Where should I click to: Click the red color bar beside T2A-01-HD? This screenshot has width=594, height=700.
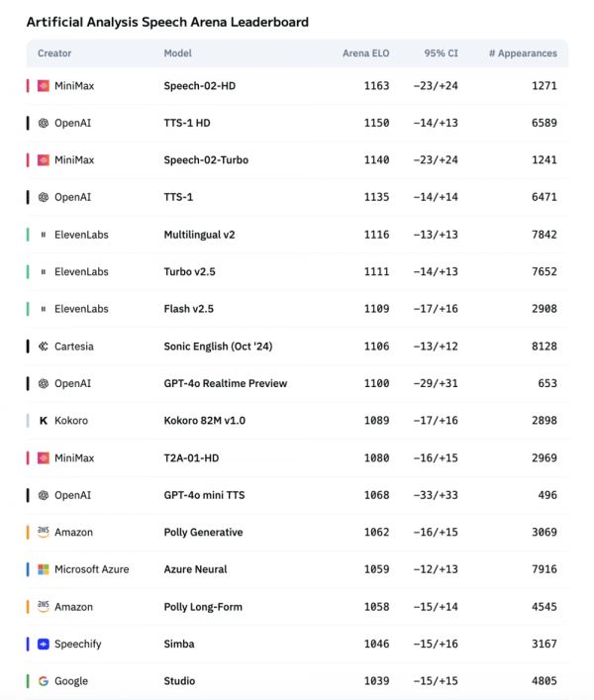point(28,457)
